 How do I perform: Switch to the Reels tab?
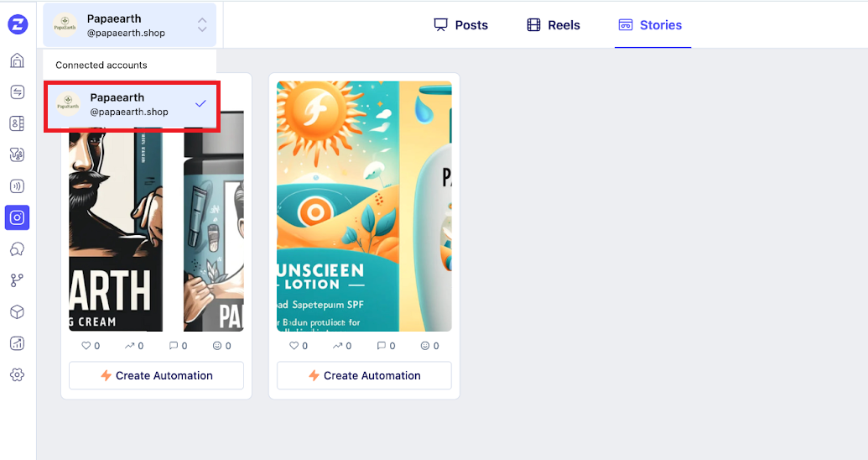[554, 25]
